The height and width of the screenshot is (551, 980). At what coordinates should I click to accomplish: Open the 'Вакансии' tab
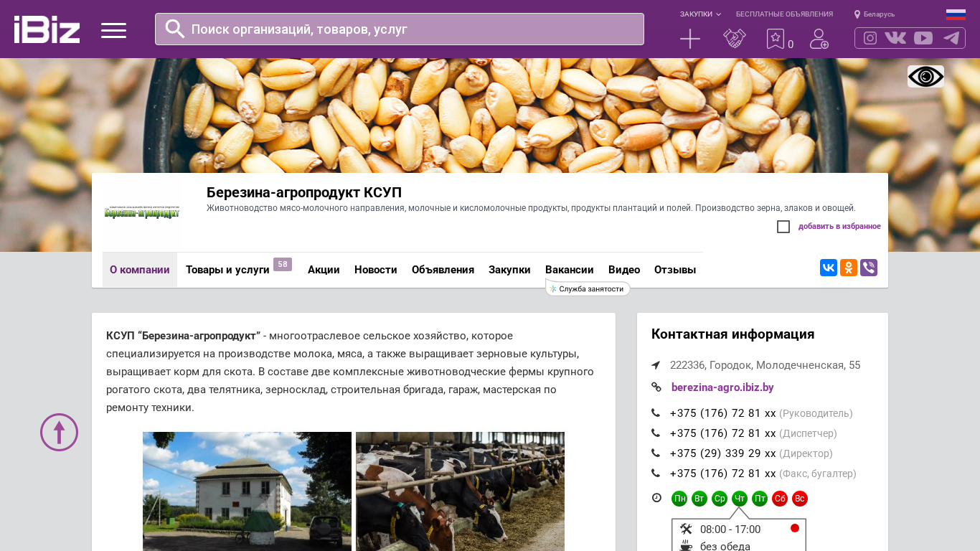pyautogui.click(x=569, y=270)
